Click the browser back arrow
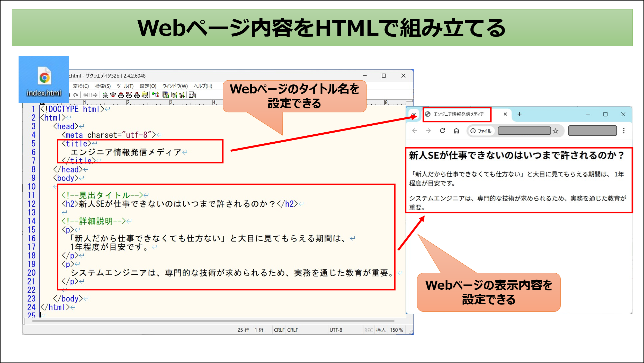The height and width of the screenshot is (363, 644). [x=415, y=131]
